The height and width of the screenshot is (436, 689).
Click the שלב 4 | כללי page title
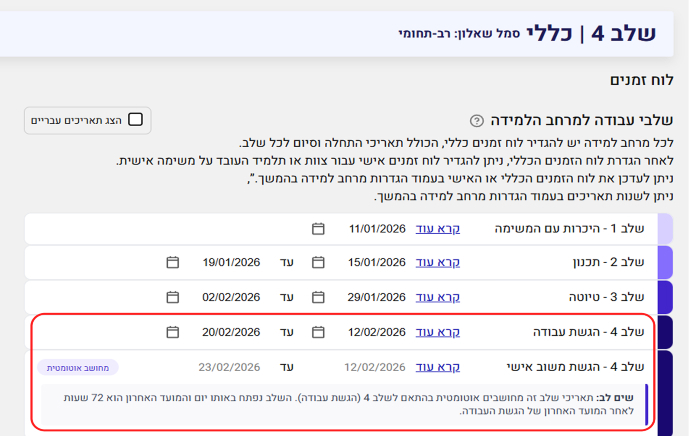coord(591,33)
